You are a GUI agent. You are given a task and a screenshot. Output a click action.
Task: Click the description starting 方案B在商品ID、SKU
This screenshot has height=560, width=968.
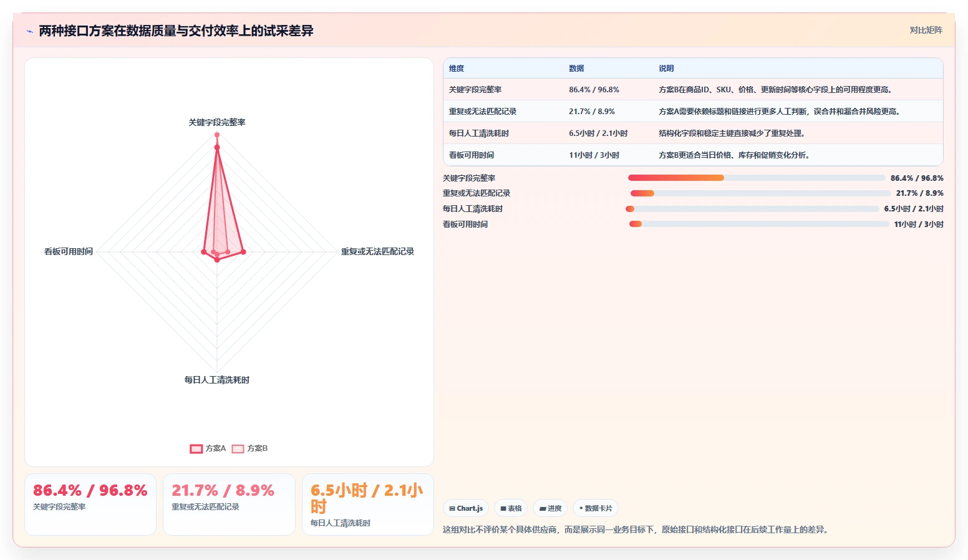pos(777,90)
